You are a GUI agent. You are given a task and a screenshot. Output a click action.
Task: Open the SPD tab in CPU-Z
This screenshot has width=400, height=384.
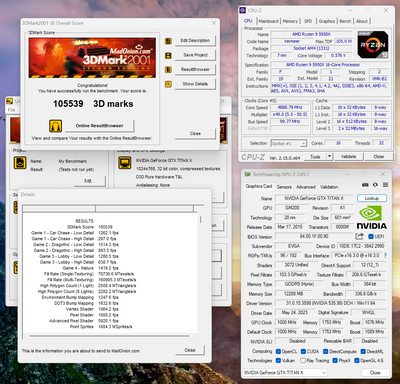[x=308, y=21]
